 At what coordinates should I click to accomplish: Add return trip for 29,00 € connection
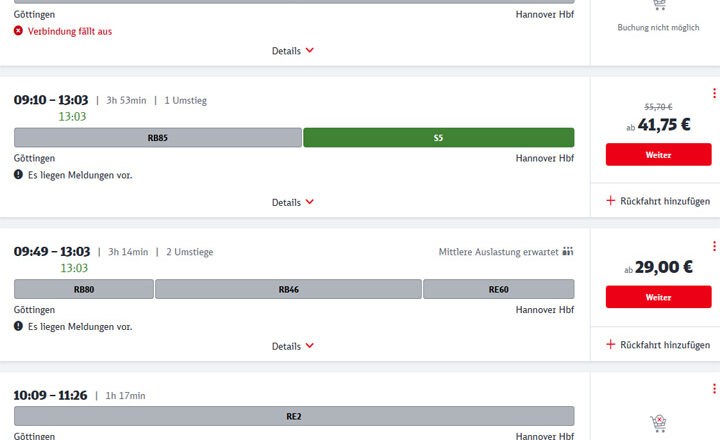tap(658, 345)
